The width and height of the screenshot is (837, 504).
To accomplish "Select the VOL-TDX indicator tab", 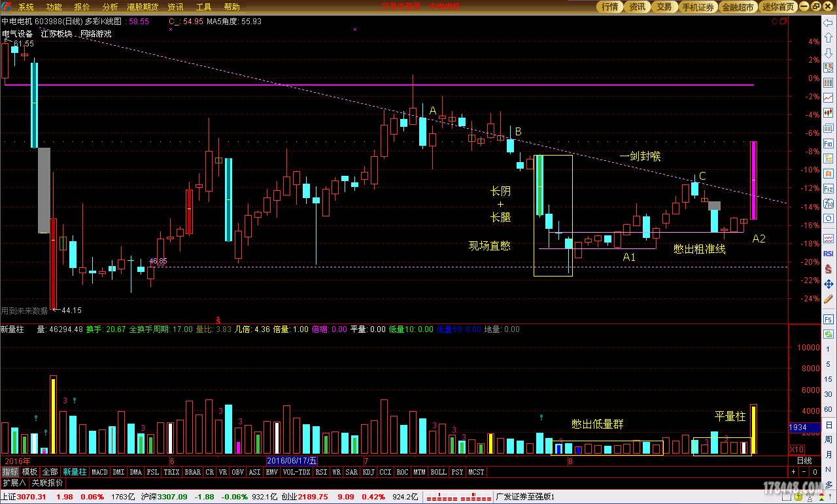I will 297,471.
